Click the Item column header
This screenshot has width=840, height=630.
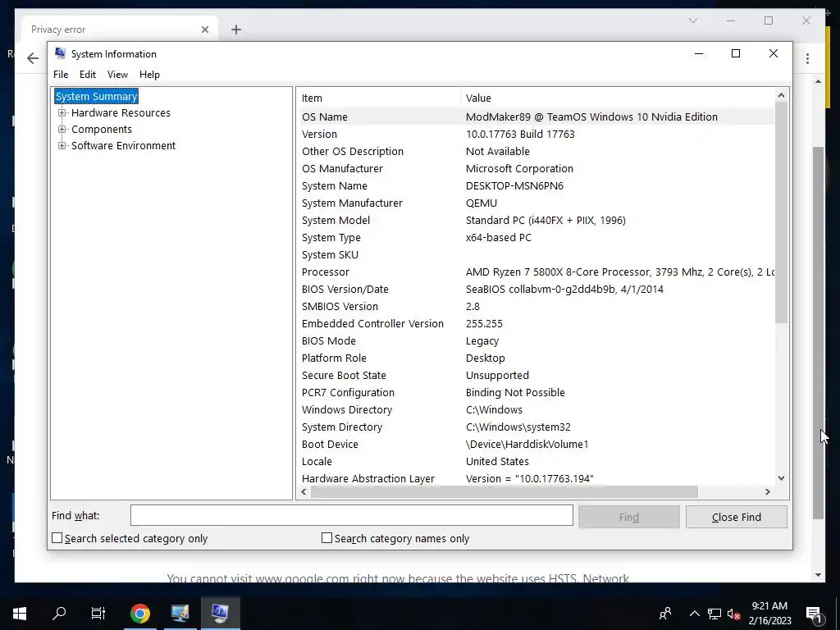click(379, 98)
